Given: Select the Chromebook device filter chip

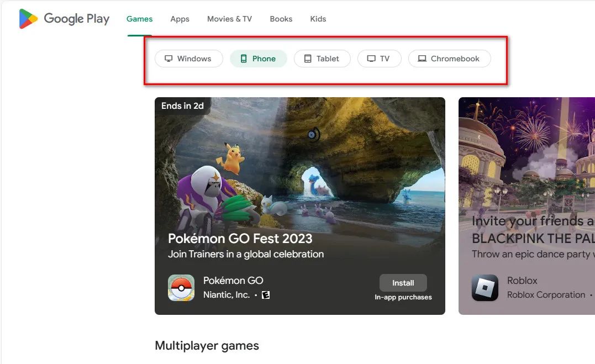Looking at the screenshot, I should (449, 59).
